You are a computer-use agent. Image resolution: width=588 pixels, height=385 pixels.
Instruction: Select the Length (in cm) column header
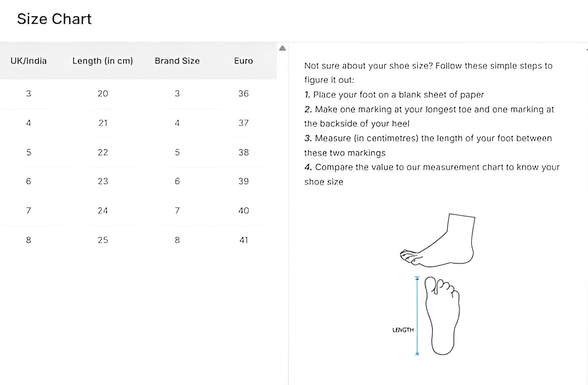pyautogui.click(x=102, y=61)
